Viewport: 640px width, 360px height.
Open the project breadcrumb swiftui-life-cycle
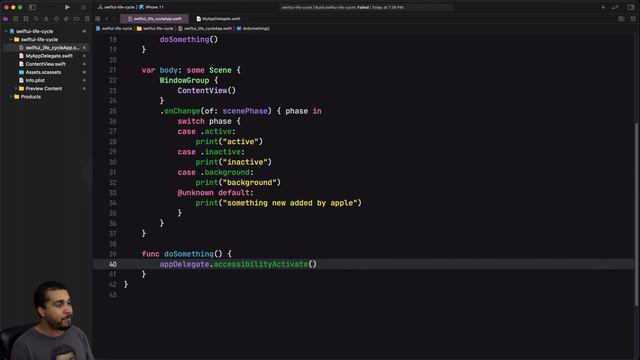coord(114,29)
